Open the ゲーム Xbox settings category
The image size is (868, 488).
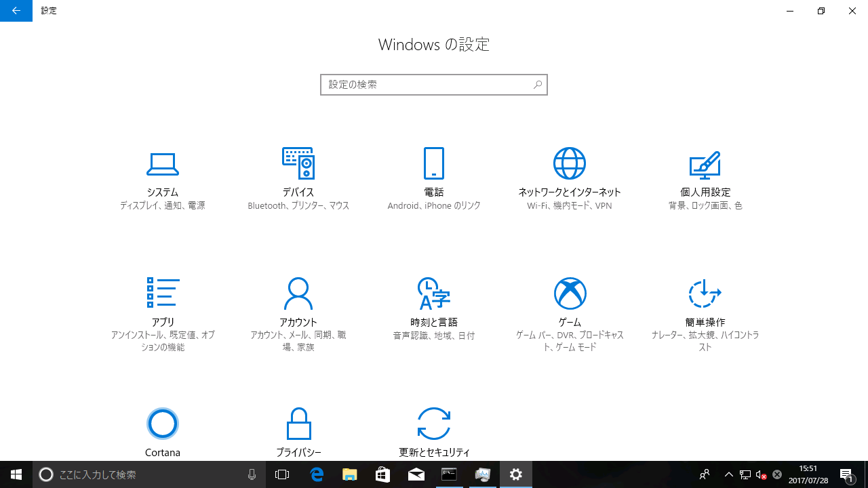(570, 314)
